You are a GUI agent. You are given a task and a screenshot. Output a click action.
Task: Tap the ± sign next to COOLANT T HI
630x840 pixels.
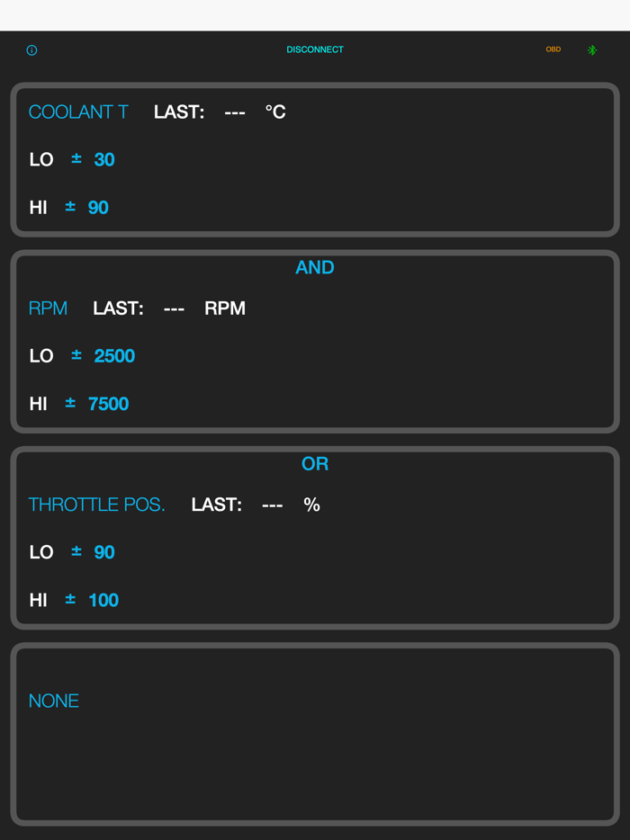[x=70, y=207]
